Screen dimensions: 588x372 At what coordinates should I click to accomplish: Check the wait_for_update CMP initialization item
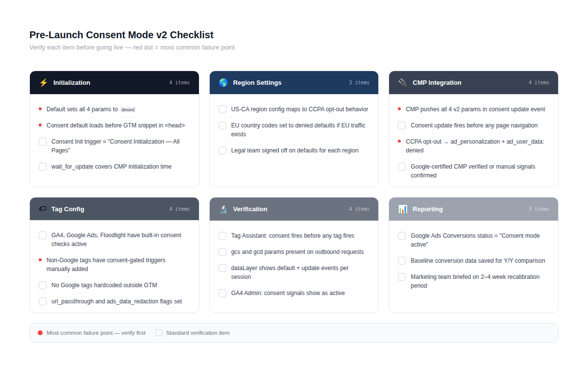point(43,167)
